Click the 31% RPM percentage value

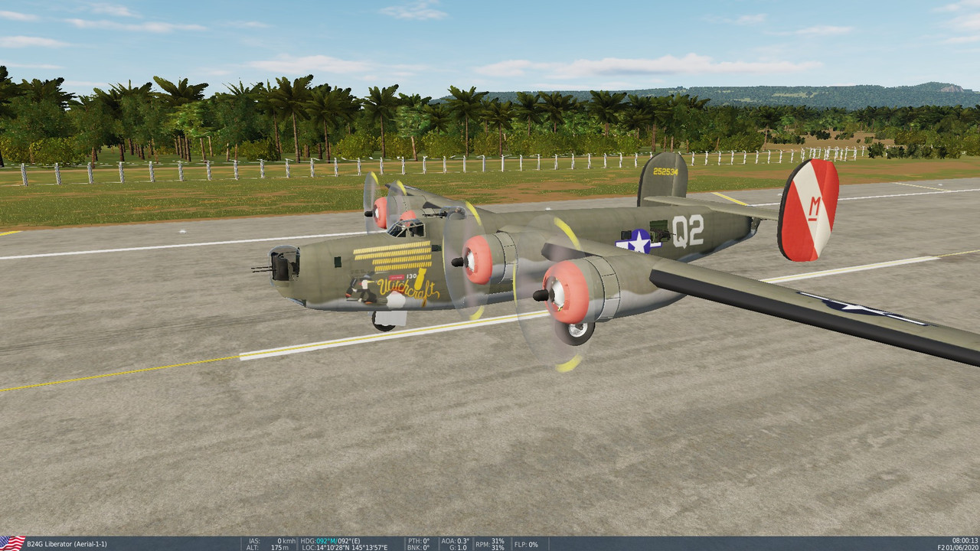pyautogui.click(x=498, y=540)
